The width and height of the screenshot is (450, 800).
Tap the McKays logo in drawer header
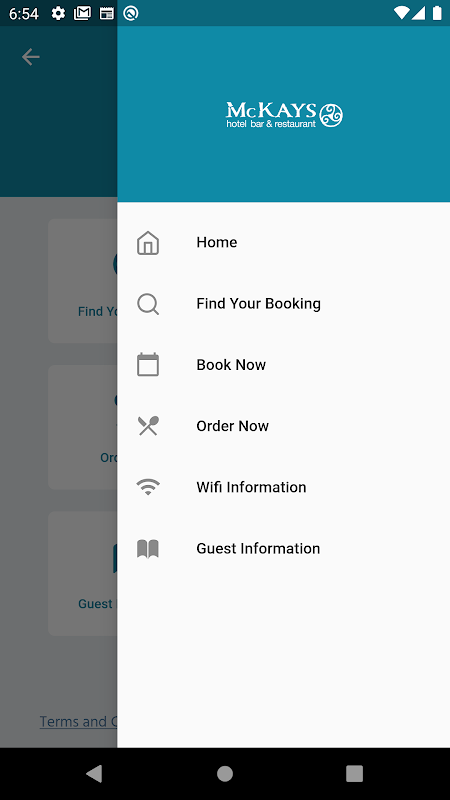284,114
